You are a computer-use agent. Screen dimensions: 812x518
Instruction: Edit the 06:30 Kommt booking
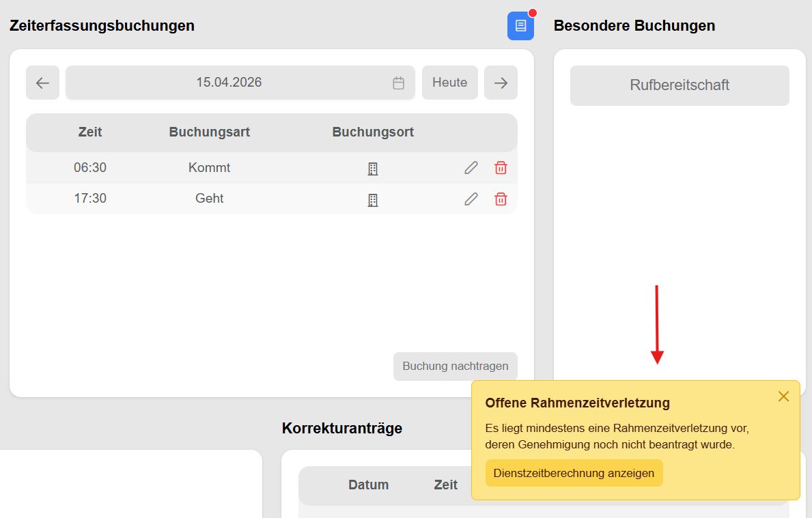tap(471, 168)
